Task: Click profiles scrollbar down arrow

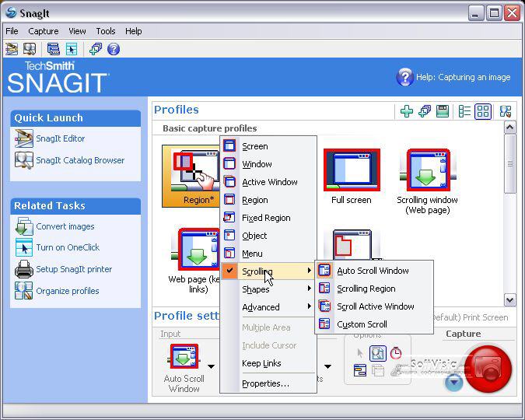Action: tap(510, 299)
